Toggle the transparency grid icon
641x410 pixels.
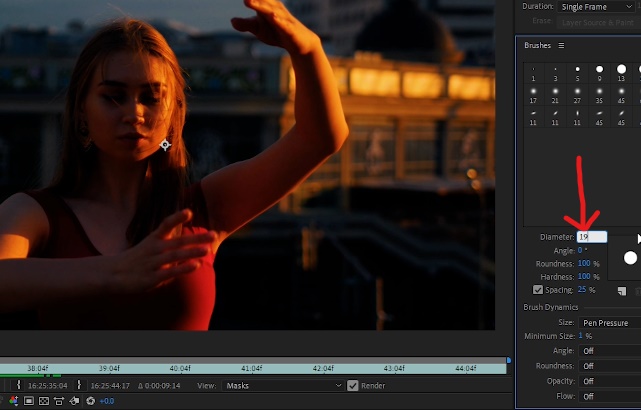pyautogui.click(x=44, y=401)
